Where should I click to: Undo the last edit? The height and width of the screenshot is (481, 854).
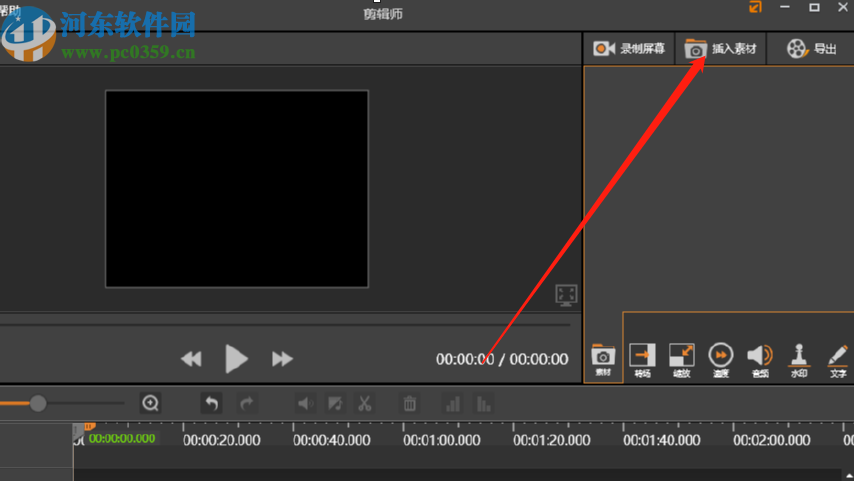tap(211, 403)
